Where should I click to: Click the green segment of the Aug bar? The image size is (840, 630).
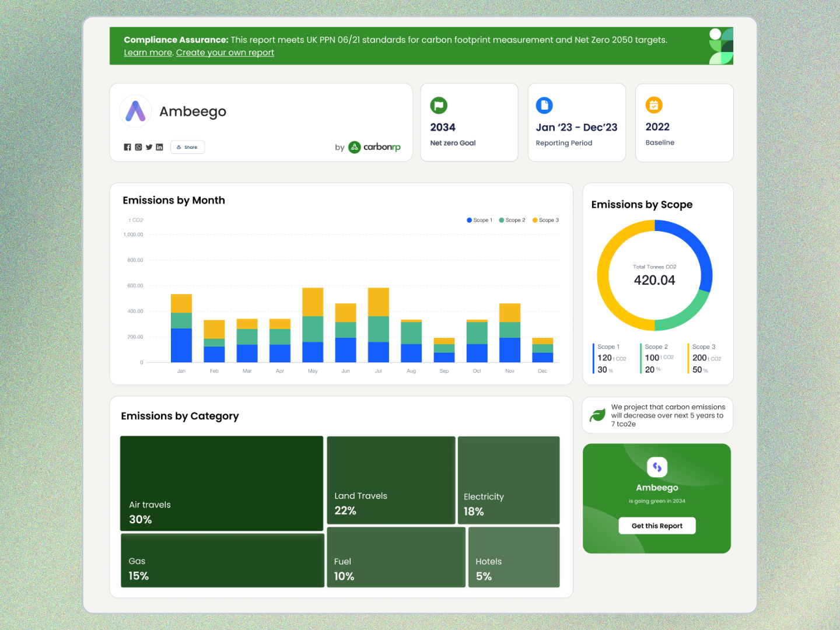411,333
